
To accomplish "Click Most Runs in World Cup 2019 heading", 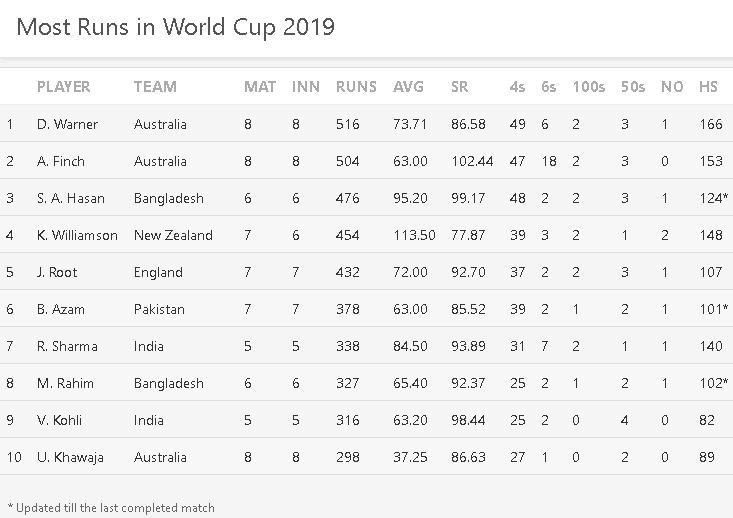I will point(176,27).
